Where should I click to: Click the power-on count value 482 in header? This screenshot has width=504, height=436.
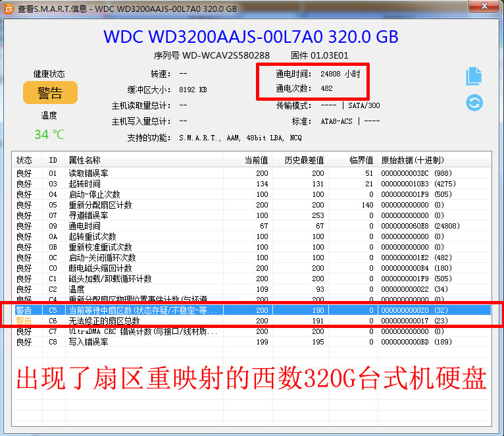tap(326, 88)
